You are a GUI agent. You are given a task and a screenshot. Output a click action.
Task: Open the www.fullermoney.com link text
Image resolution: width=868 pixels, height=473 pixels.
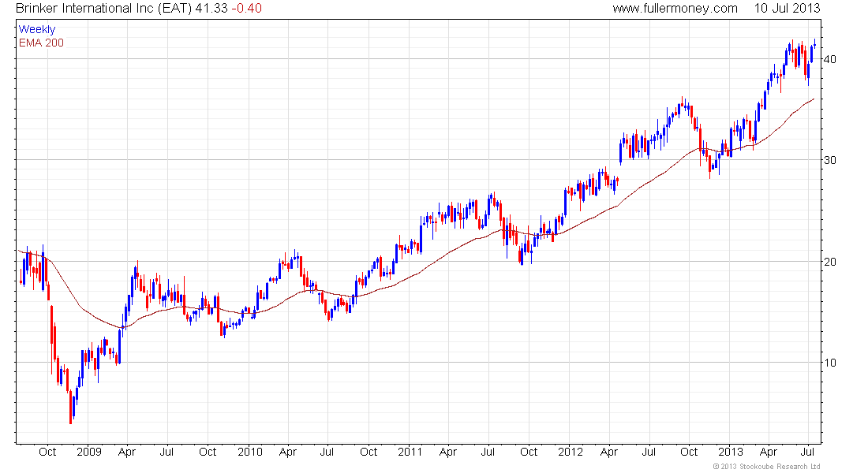pyautogui.click(x=675, y=9)
